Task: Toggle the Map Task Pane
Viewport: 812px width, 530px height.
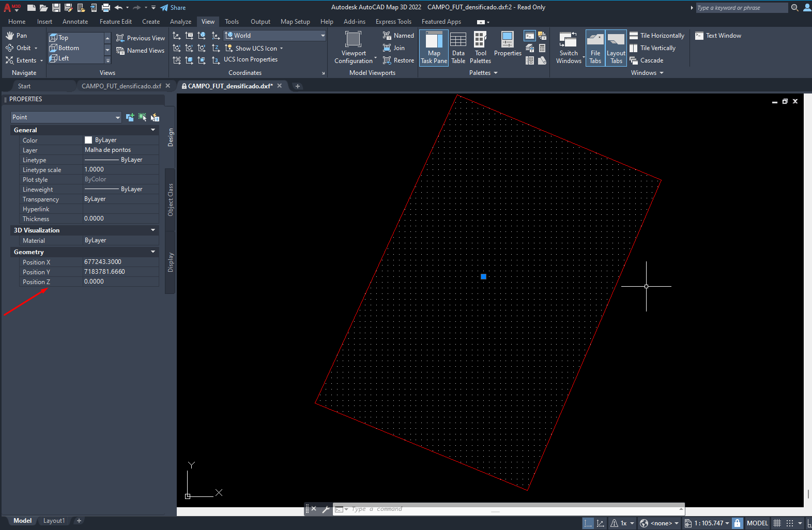Action: pos(434,48)
